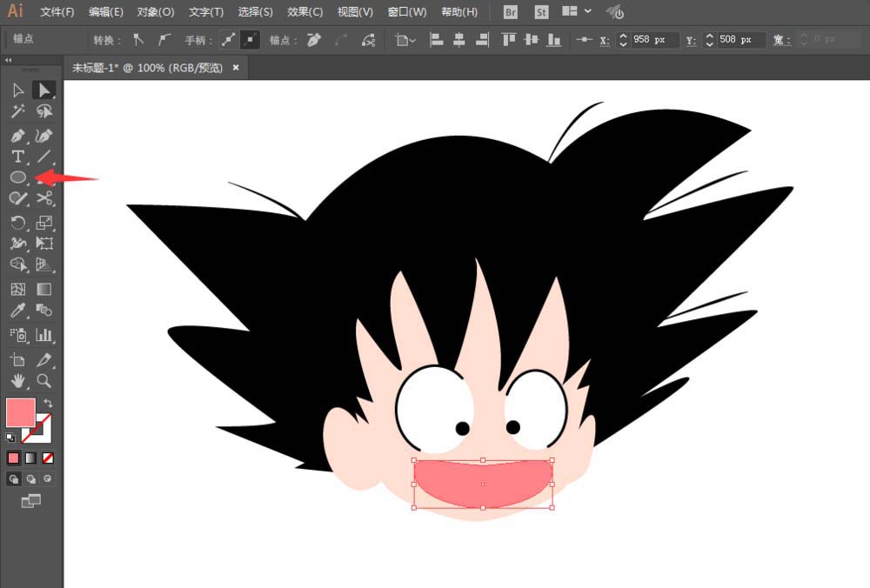Select the Curvature tool

[x=43, y=136]
